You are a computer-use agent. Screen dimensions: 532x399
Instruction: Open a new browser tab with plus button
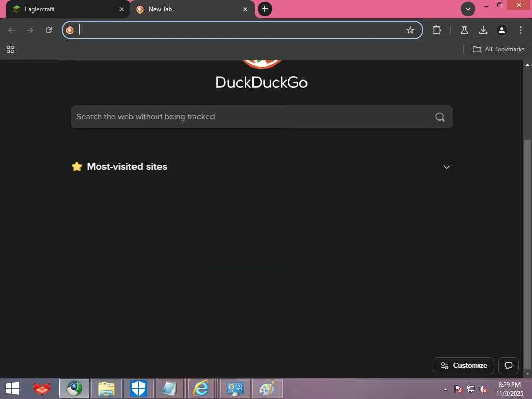coord(264,9)
